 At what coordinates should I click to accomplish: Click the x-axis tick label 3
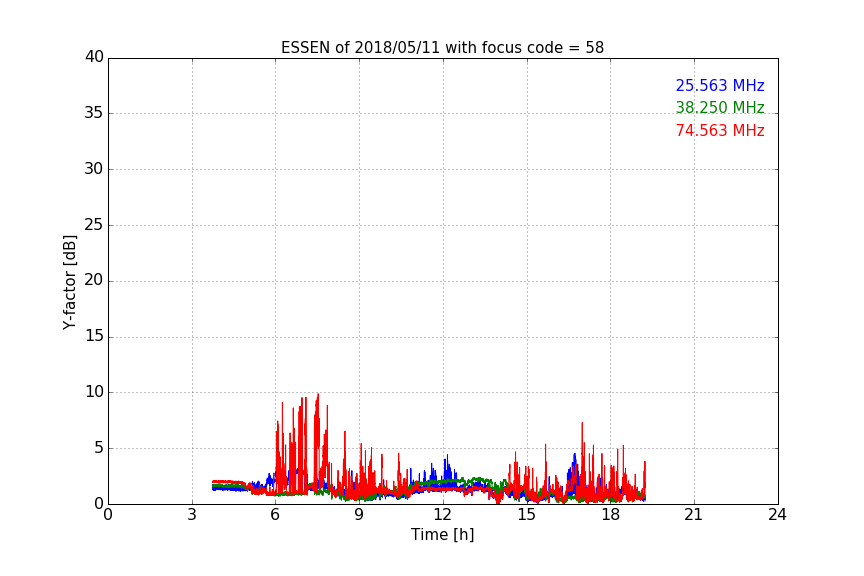192,515
